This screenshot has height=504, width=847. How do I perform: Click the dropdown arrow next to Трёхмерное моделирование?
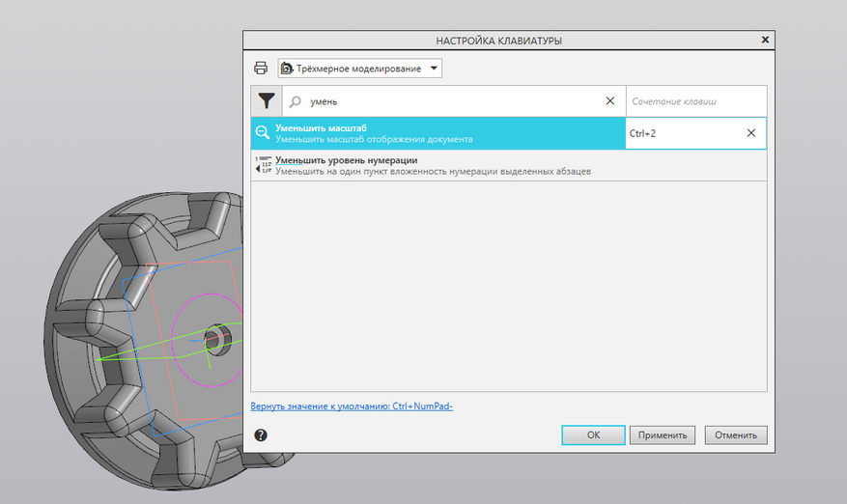pos(434,68)
